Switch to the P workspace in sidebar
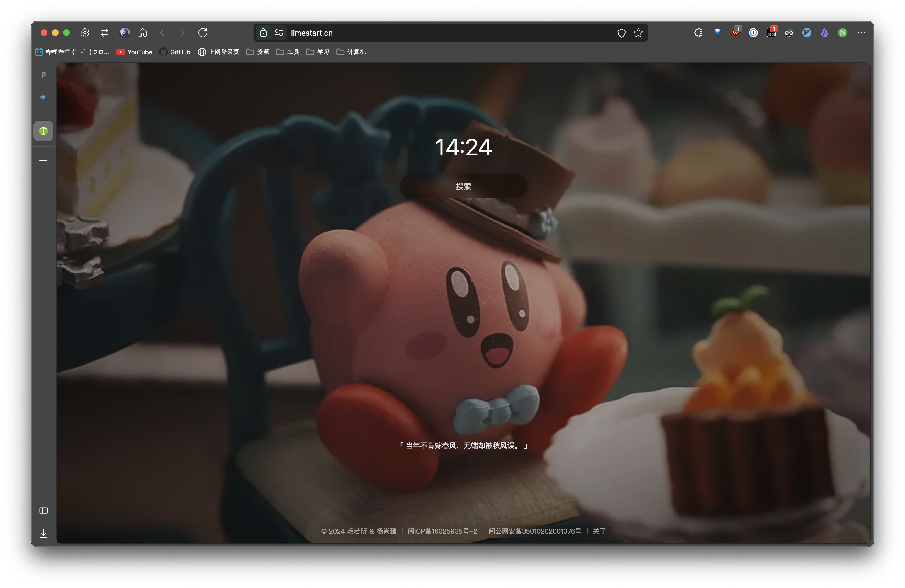Screen dimensions: 905x588 click(x=43, y=75)
